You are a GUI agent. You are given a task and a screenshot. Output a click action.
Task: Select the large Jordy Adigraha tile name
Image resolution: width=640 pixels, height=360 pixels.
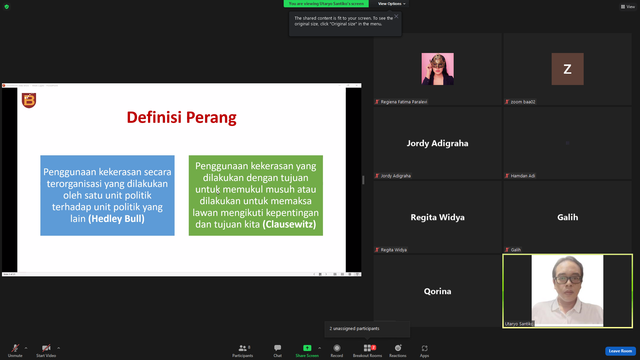[x=438, y=143]
